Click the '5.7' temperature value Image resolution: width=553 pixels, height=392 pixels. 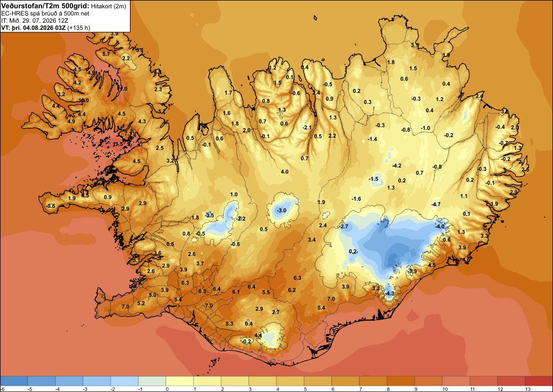106,54
